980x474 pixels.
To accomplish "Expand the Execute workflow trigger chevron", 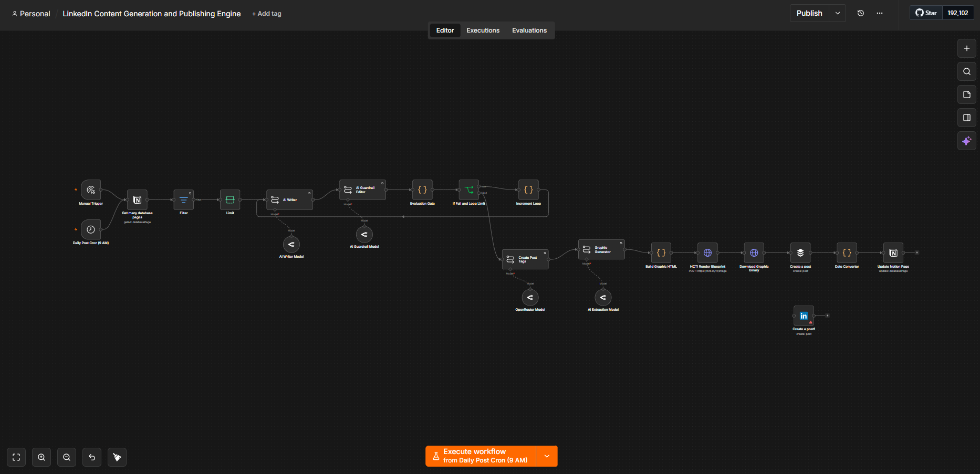I will point(547,456).
